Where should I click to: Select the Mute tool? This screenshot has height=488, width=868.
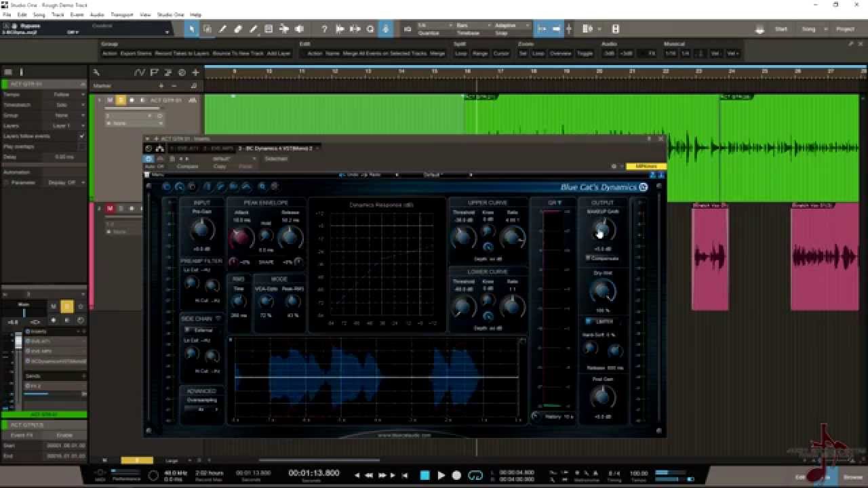pos(269,29)
